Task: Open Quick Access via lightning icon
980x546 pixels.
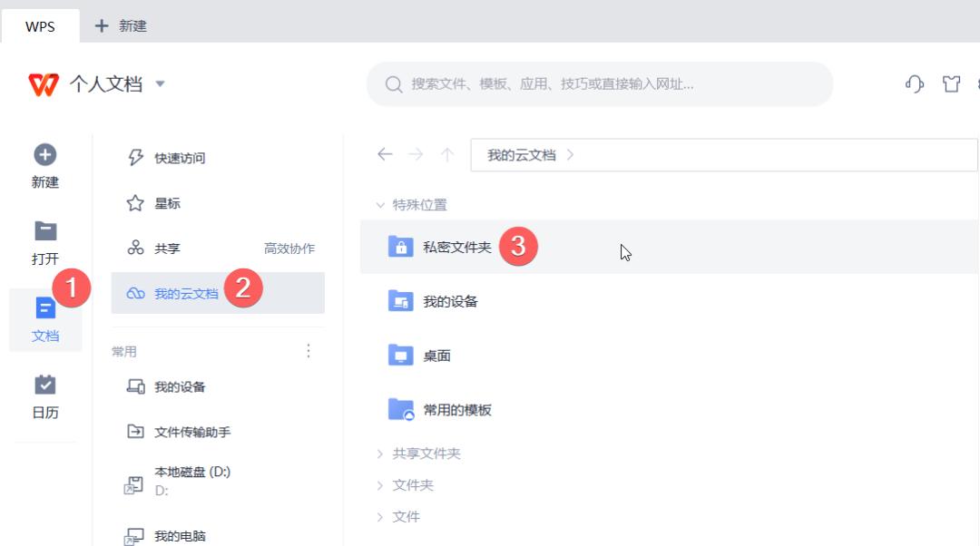Action: pyautogui.click(x=134, y=157)
